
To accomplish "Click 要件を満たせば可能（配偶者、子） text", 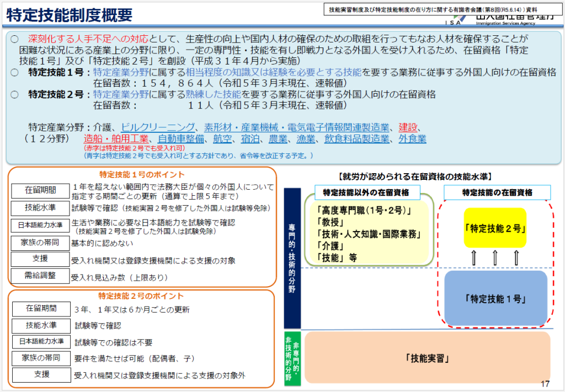I will tap(135, 358).
